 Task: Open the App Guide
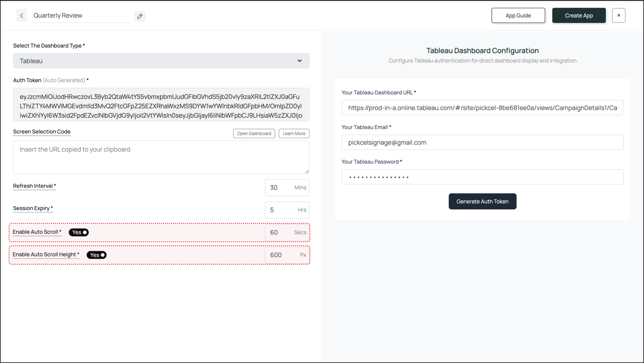pos(518,15)
